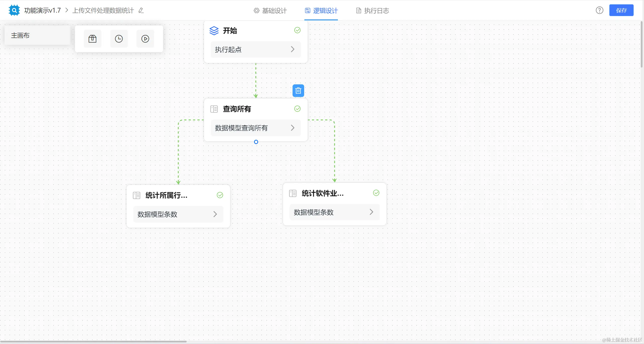Open the 功能演示v1.7 breadcrumb link
The image size is (644, 344).
[x=42, y=10]
